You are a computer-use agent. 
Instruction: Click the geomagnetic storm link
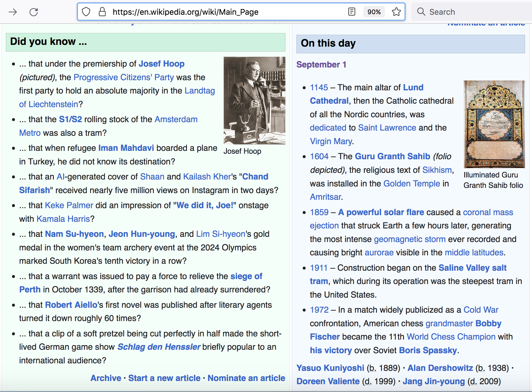(410, 239)
